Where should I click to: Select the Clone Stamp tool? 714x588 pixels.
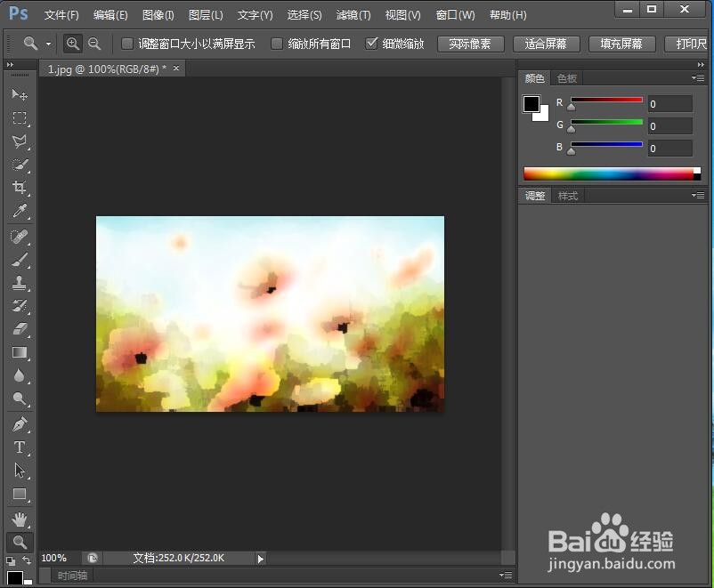coord(19,283)
